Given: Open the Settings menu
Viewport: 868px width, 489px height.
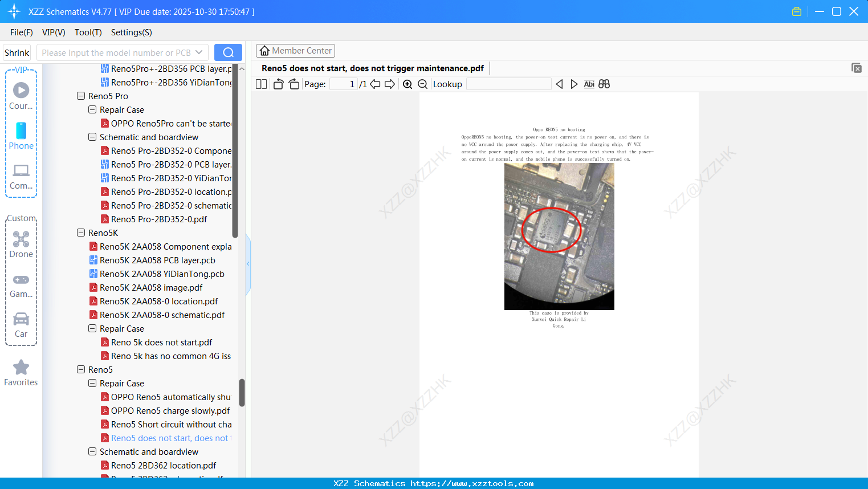Looking at the screenshot, I should pos(132,32).
